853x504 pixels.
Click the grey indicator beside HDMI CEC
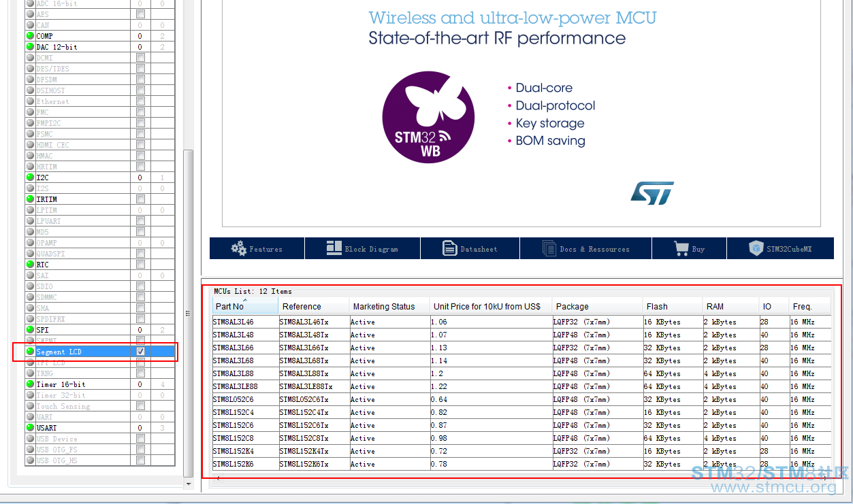point(30,145)
